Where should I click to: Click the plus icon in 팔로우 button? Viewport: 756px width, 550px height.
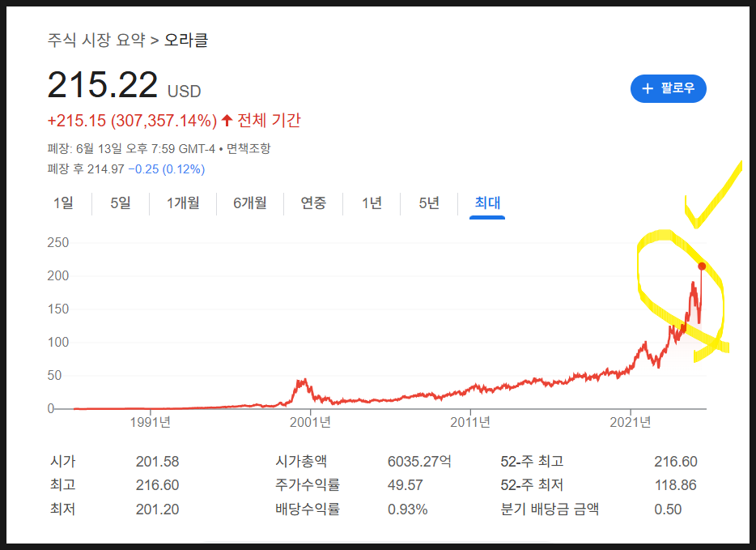click(647, 89)
